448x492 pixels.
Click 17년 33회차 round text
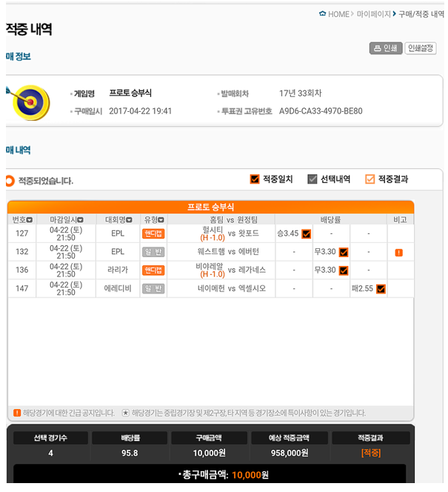click(x=301, y=93)
